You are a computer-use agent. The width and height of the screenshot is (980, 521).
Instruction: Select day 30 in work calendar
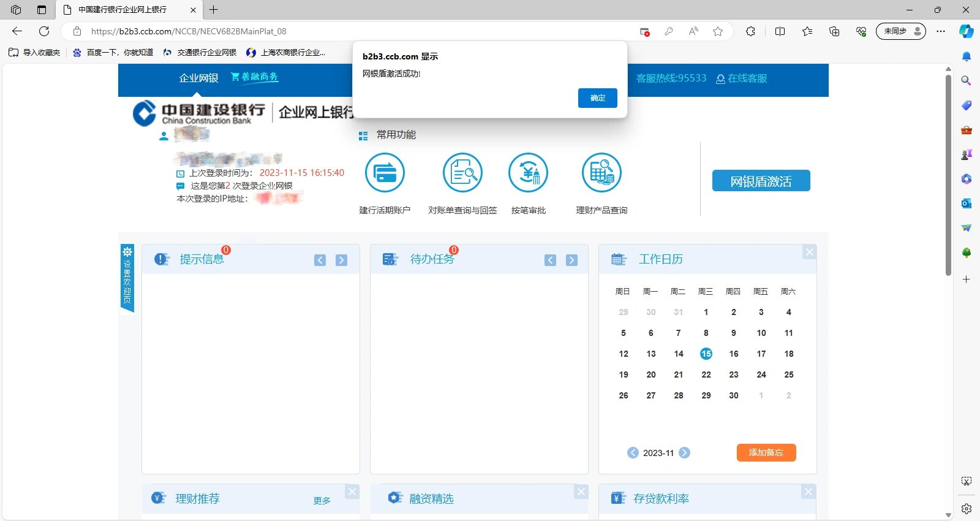coord(734,395)
